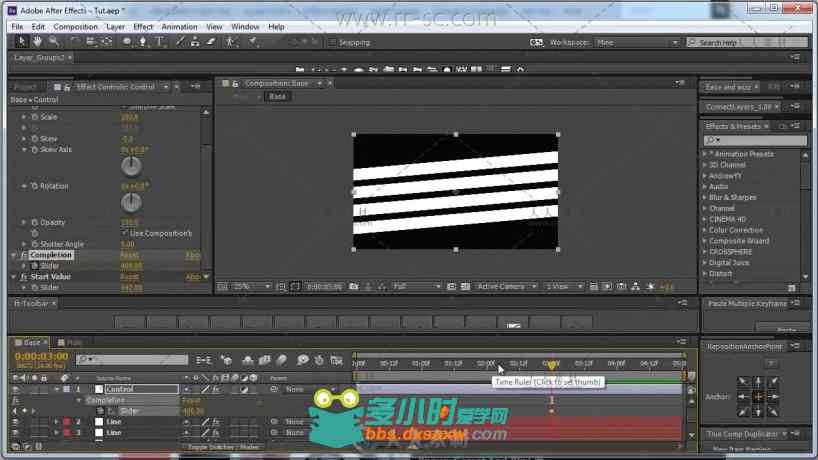This screenshot has height=460, width=818.
Task: Click top-center anchor arrow in RepositionAnchorPoint
Action: (x=758, y=382)
